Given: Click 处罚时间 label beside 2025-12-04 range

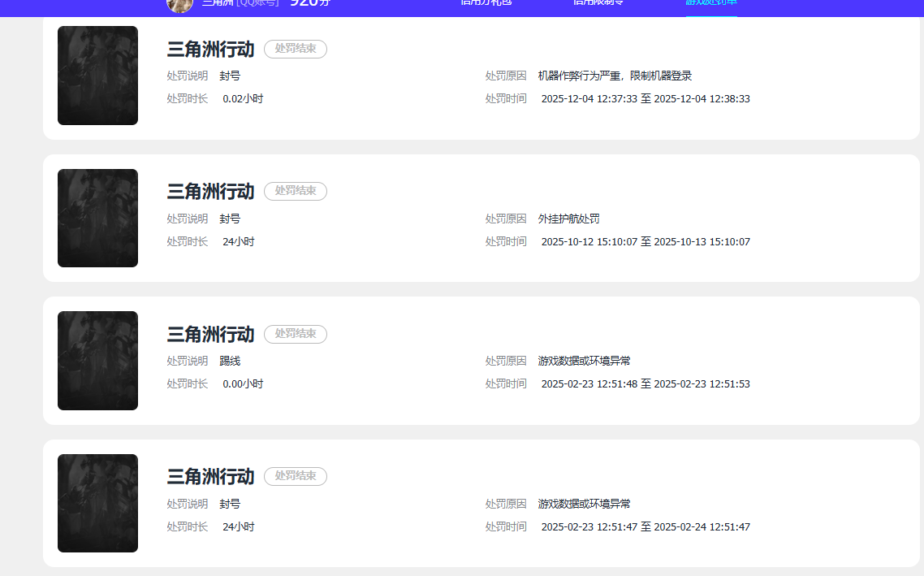Looking at the screenshot, I should 506,99.
